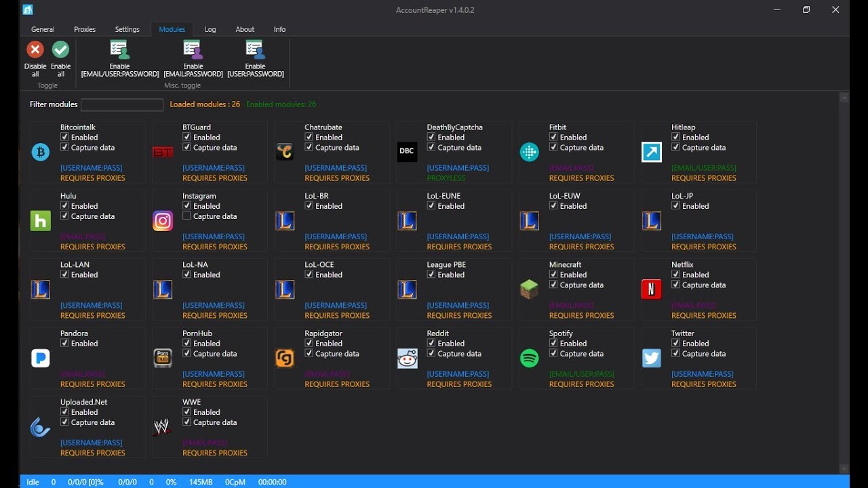Enable EMAIL/USER:PASSWORD modules icon
This screenshot has height=488, width=868.
tap(119, 49)
